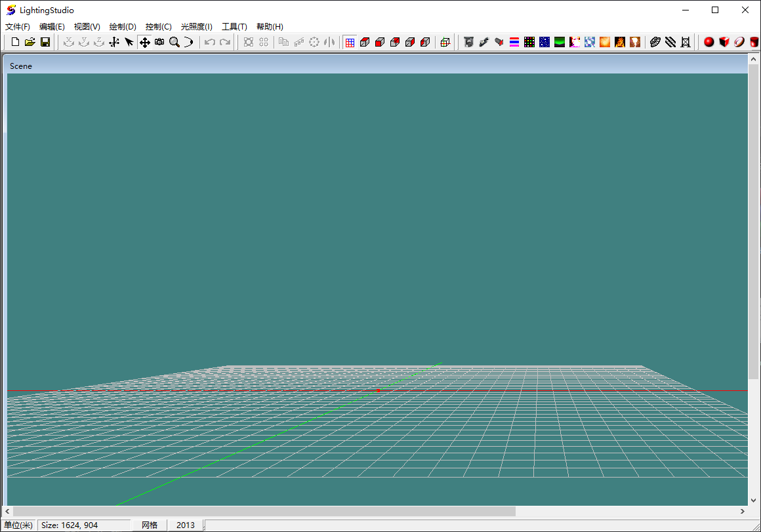The width and height of the screenshot is (761, 532).
Task: Toggle the four-way move tool
Action: click(x=144, y=42)
